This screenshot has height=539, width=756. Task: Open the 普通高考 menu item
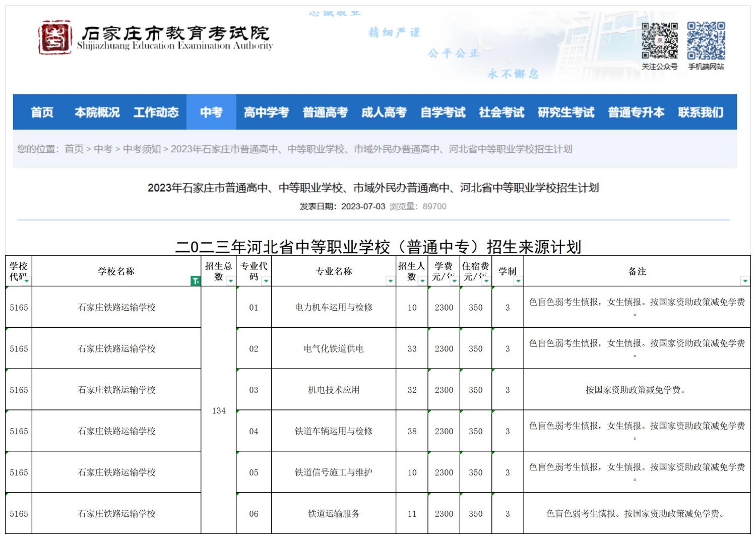[x=325, y=112]
